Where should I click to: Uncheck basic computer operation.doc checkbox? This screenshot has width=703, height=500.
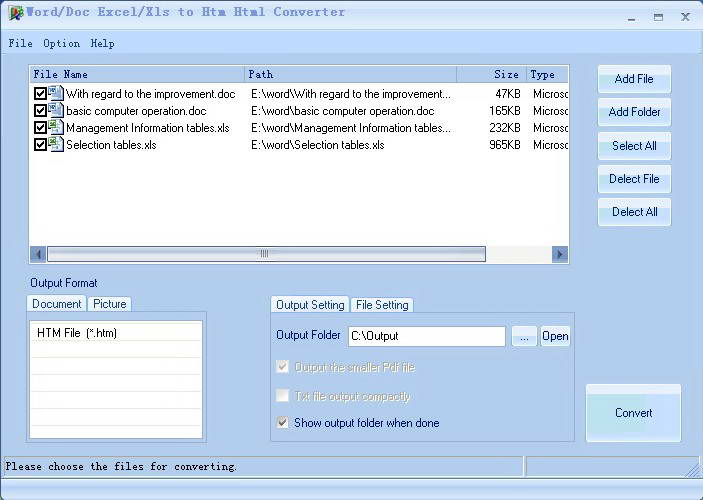tap(40, 111)
